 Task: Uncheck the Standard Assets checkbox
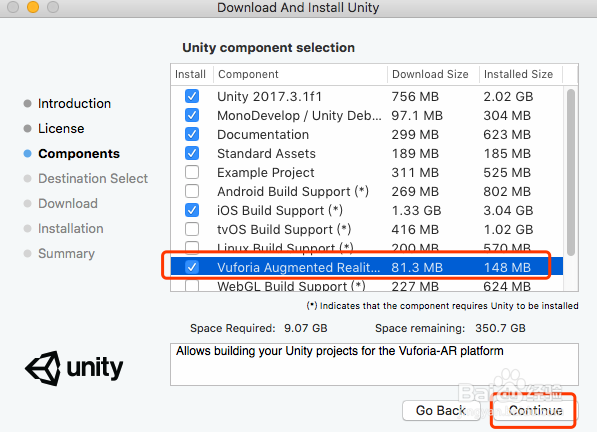pos(192,153)
